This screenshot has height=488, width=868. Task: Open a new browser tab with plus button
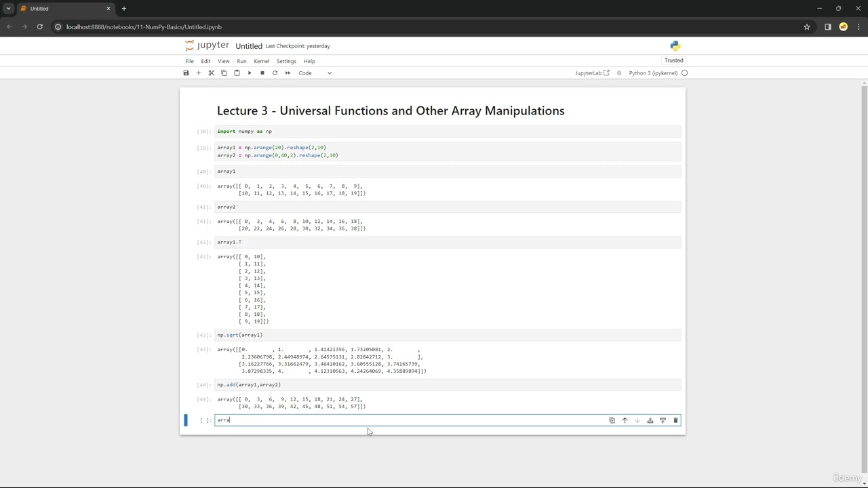124,9
